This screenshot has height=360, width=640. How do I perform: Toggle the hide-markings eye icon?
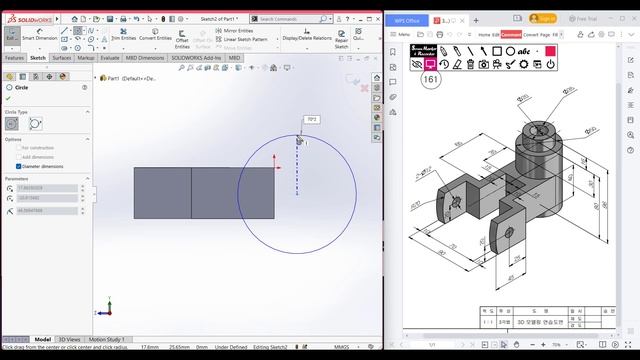[x=417, y=64]
